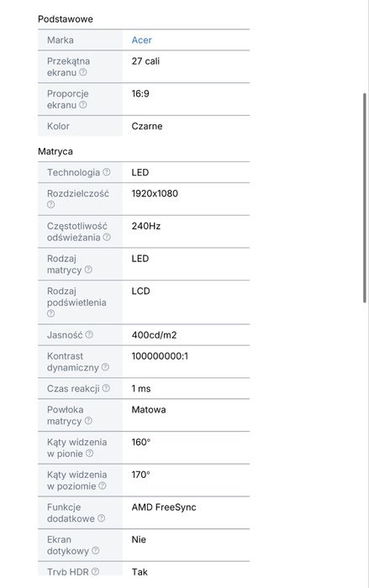Click help icon beside Częstotliwość odświeżania
Viewport: 369px width, 588px height.
point(107,237)
